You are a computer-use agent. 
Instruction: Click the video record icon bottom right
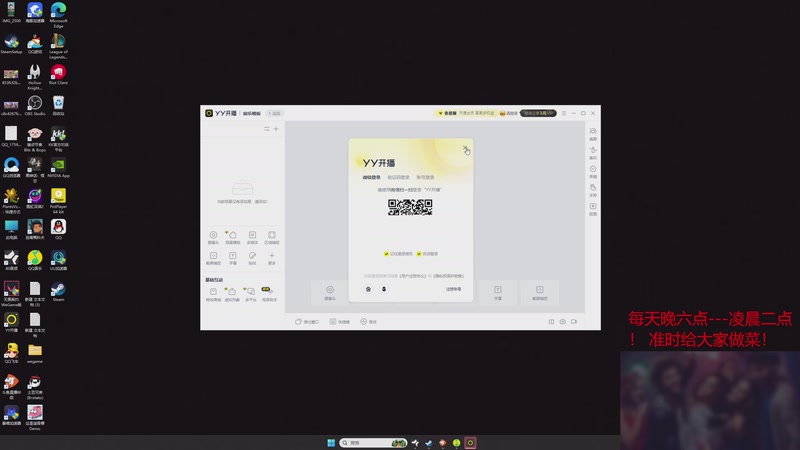tap(574, 322)
